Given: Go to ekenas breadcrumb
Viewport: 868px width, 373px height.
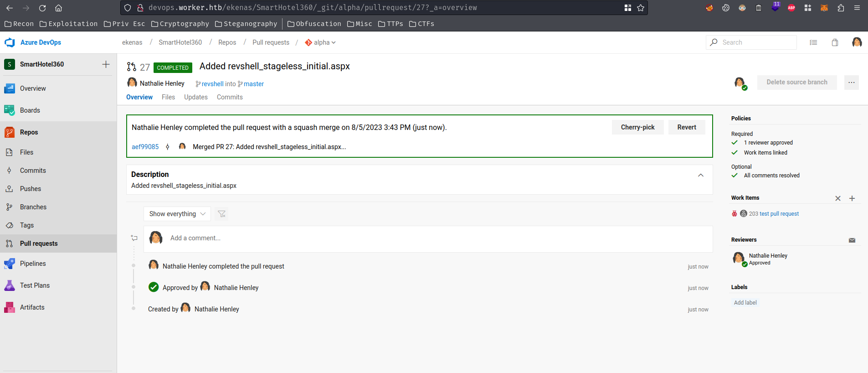Looking at the screenshot, I should click(132, 42).
